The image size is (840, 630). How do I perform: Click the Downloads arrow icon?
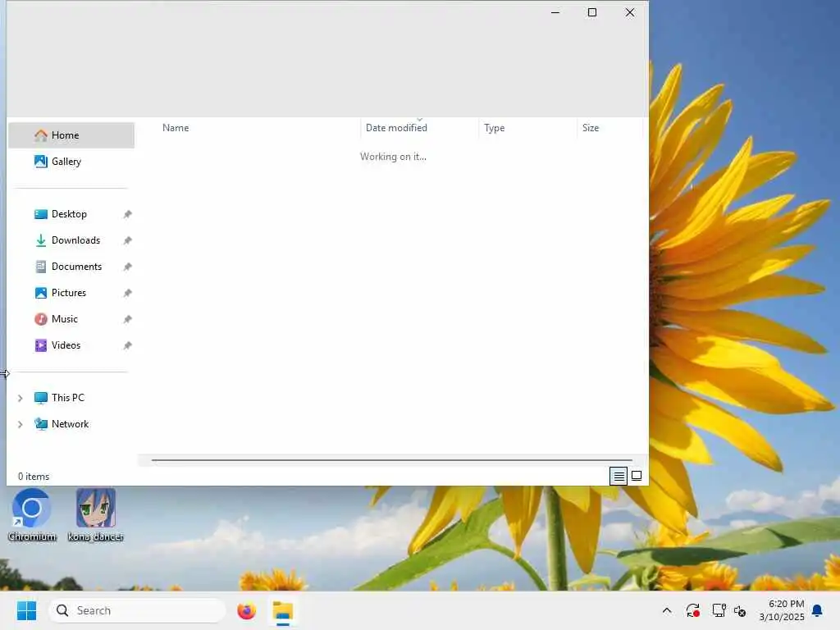pos(41,240)
